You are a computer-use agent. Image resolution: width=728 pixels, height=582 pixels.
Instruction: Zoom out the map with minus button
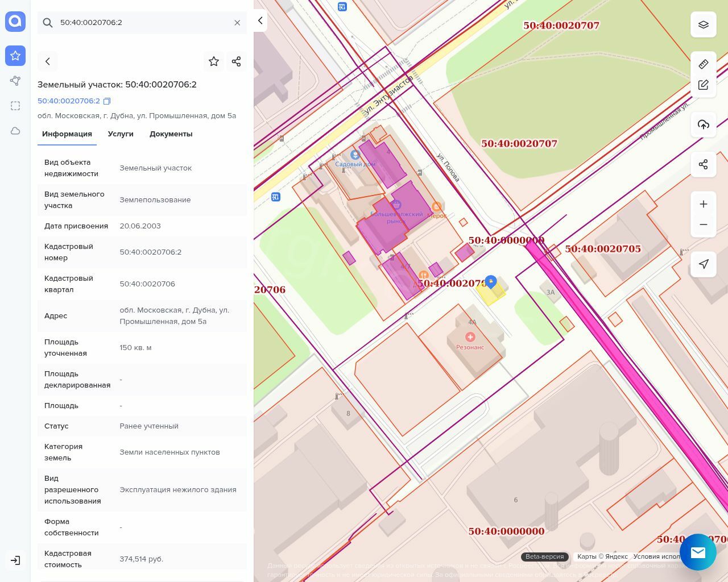[x=703, y=225]
